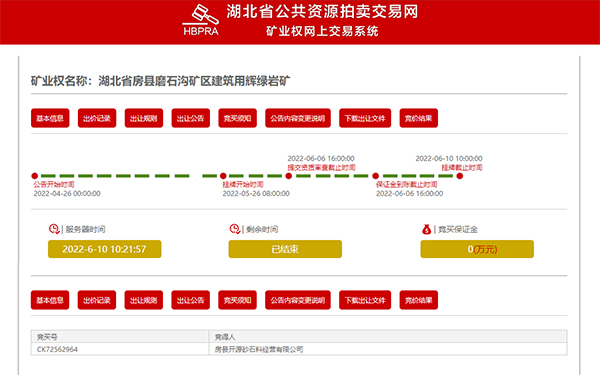
Task: Click the HBPRA gavel logo
Action: pyautogui.click(x=201, y=20)
